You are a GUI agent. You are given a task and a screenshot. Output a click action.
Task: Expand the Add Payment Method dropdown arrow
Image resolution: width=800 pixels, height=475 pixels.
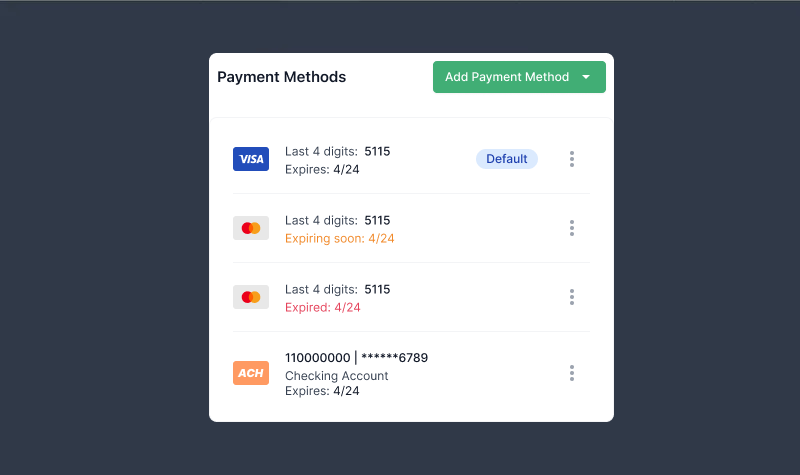coord(586,77)
